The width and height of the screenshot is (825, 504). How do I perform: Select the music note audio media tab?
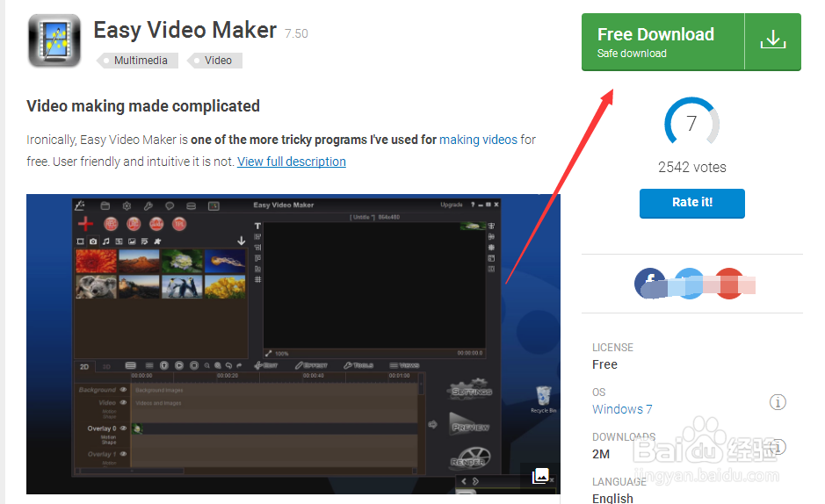point(106,241)
